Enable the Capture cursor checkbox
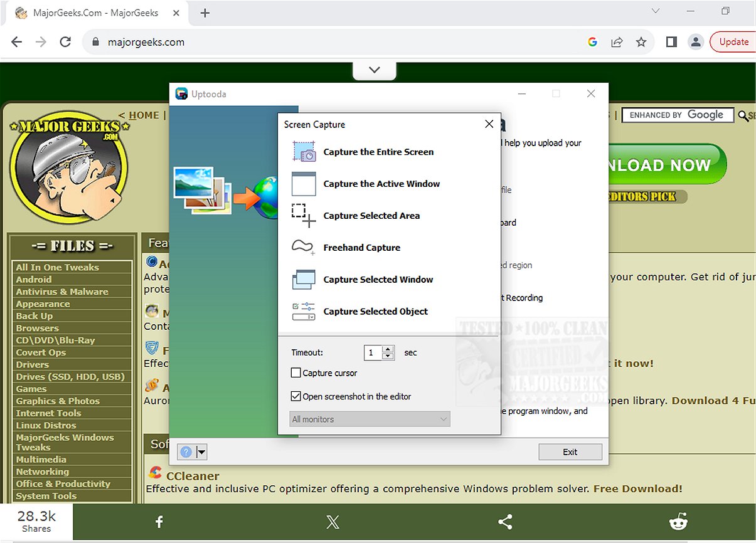The height and width of the screenshot is (543, 756). point(296,373)
